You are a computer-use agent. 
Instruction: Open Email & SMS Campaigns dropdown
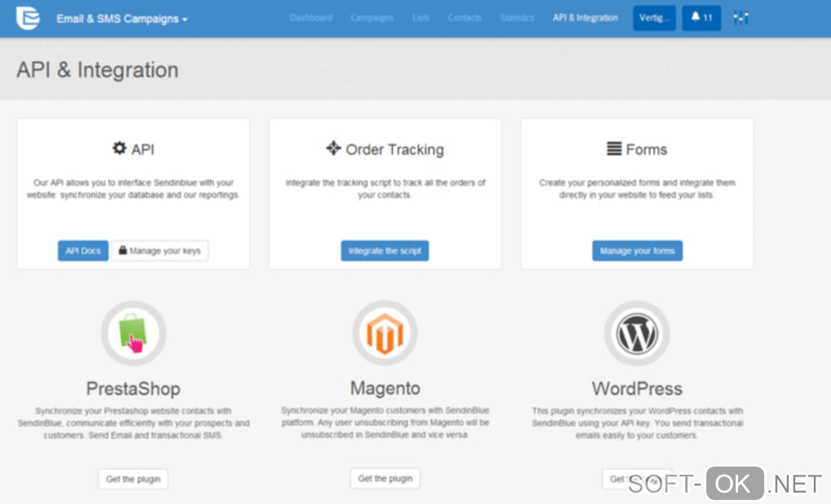point(122,19)
